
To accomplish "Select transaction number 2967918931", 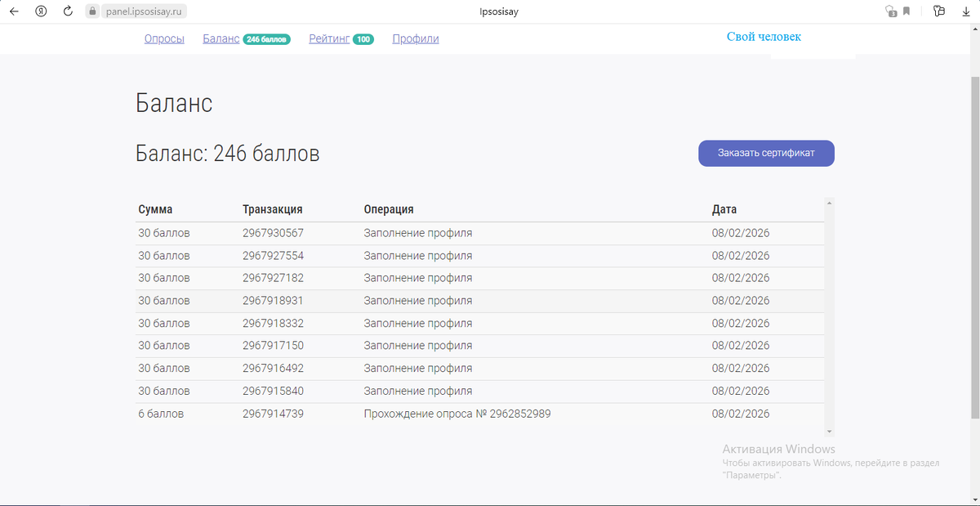I will click(273, 301).
